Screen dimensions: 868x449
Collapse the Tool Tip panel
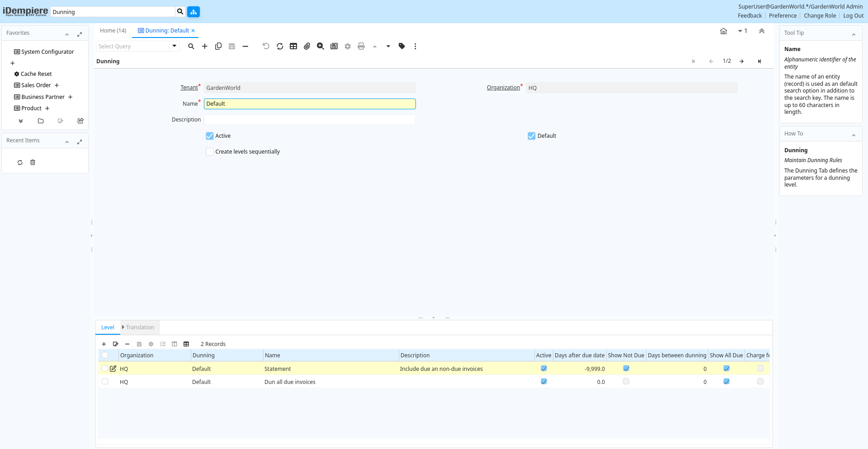[x=854, y=34]
